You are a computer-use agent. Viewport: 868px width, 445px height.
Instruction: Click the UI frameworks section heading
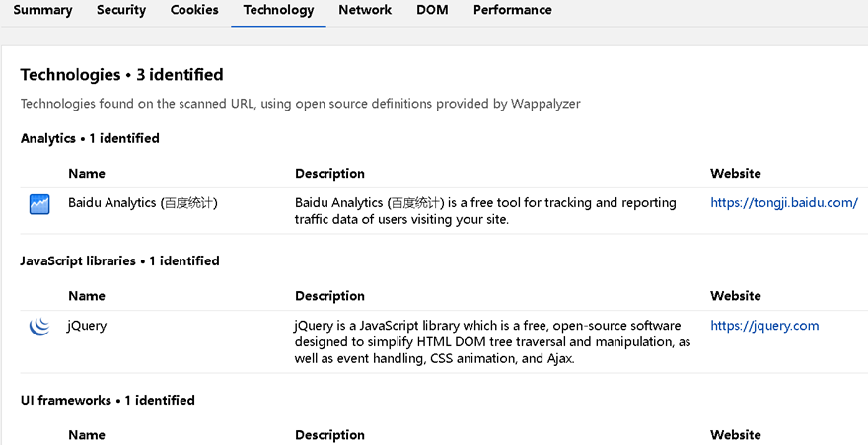(x=108, y=401)
